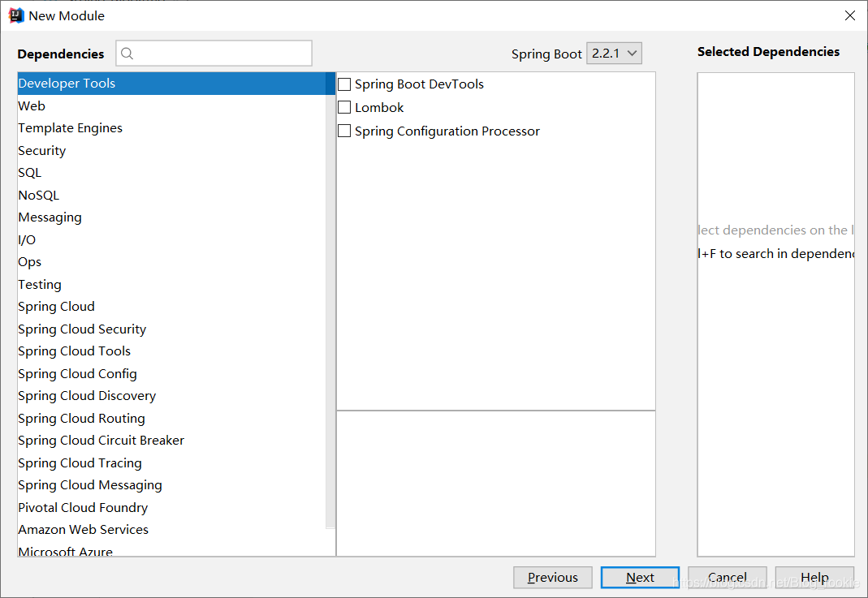The height and width of the screenshot is (598, 868).
Task: Choose the Template Engines category
Action: [x=172, y=127]
